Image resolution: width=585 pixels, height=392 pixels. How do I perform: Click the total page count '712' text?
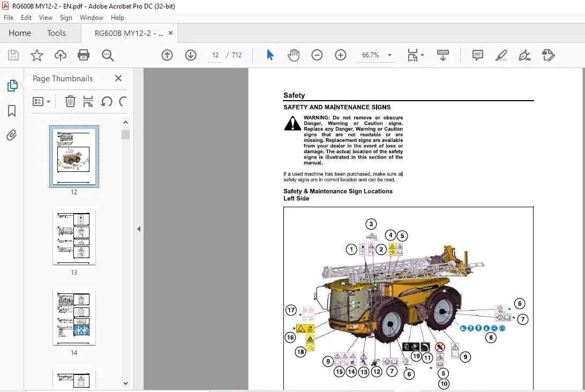[237, 55]
